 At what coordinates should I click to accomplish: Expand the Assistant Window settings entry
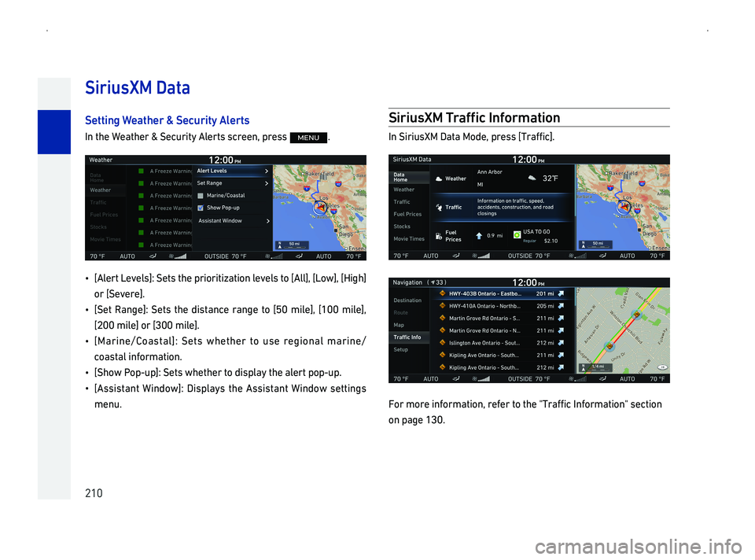[x=233, y=220]
